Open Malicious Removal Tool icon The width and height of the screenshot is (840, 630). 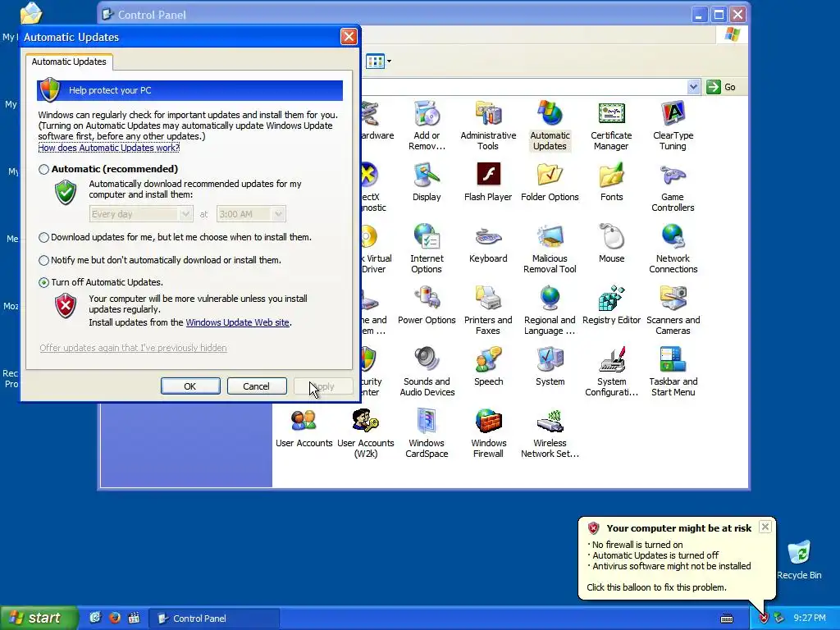[x=550, y=249]
